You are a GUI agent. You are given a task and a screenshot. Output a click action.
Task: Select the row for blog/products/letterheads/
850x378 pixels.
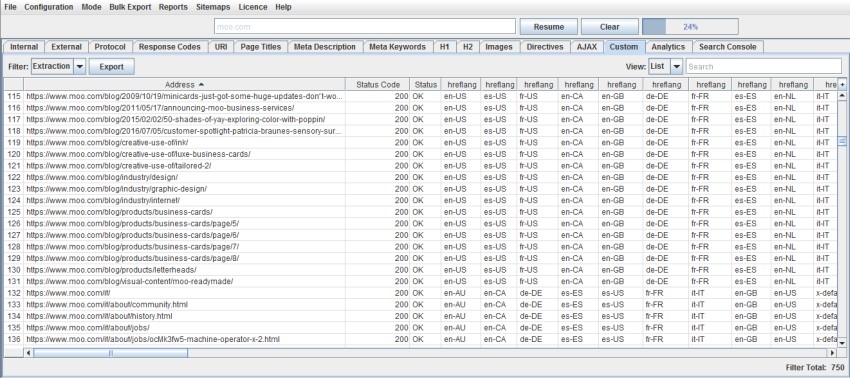tap(421, 270)
